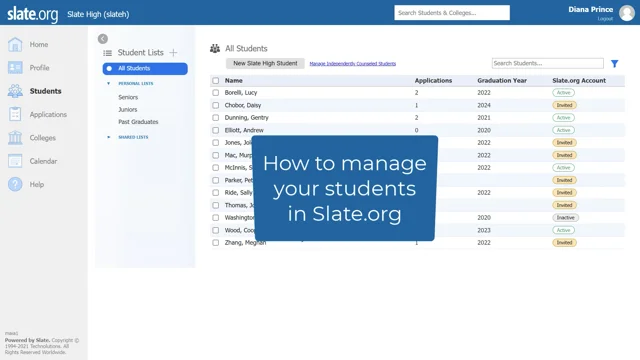Toggle the select-all checkbox in header
Image resolution: width=640 pixels, height=360 pixels.
216,81
